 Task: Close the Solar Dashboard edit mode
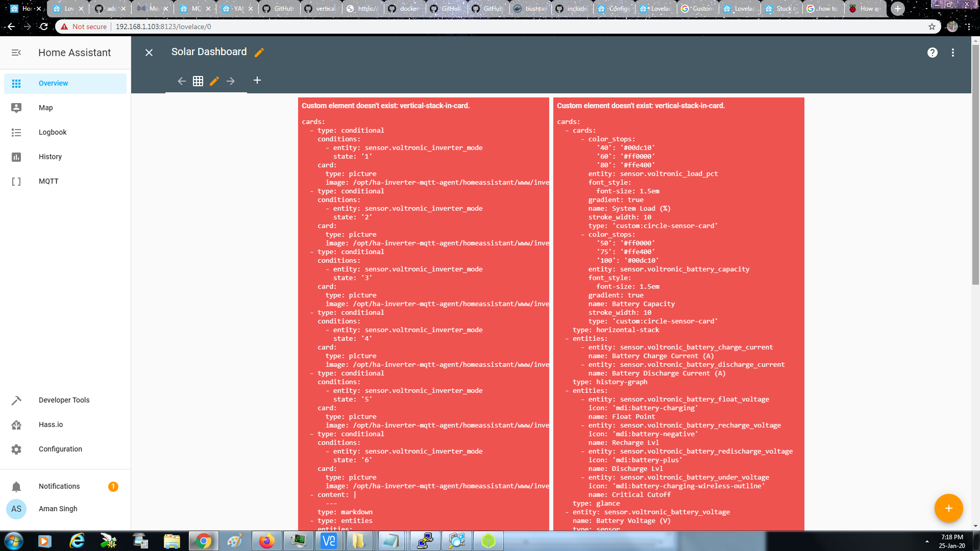[149, 53]
